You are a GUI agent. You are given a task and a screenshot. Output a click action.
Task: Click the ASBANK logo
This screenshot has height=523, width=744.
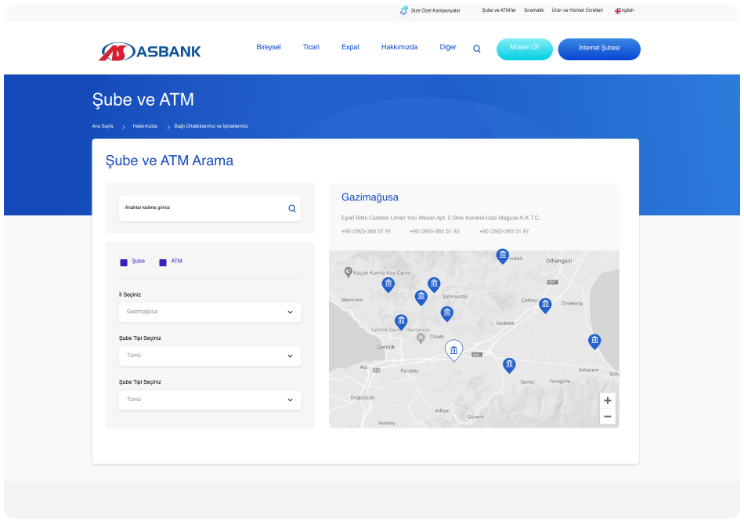(x=150, y=50)
